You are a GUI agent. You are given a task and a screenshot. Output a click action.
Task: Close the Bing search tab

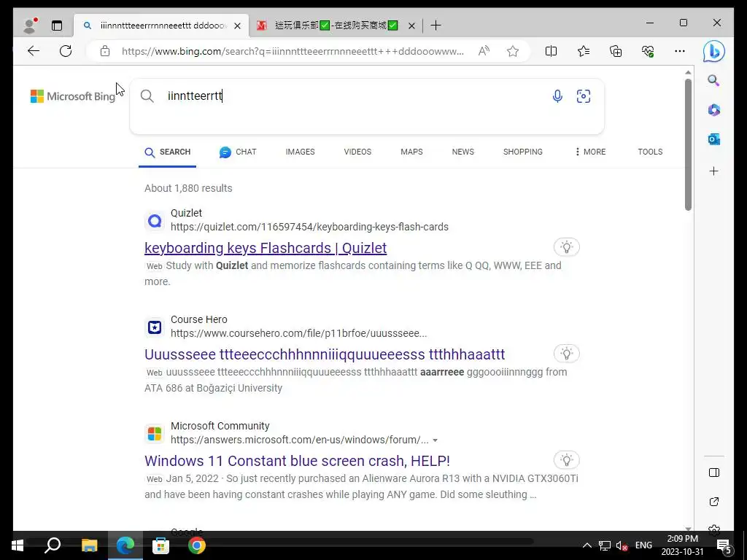click(x=237, y=26)
